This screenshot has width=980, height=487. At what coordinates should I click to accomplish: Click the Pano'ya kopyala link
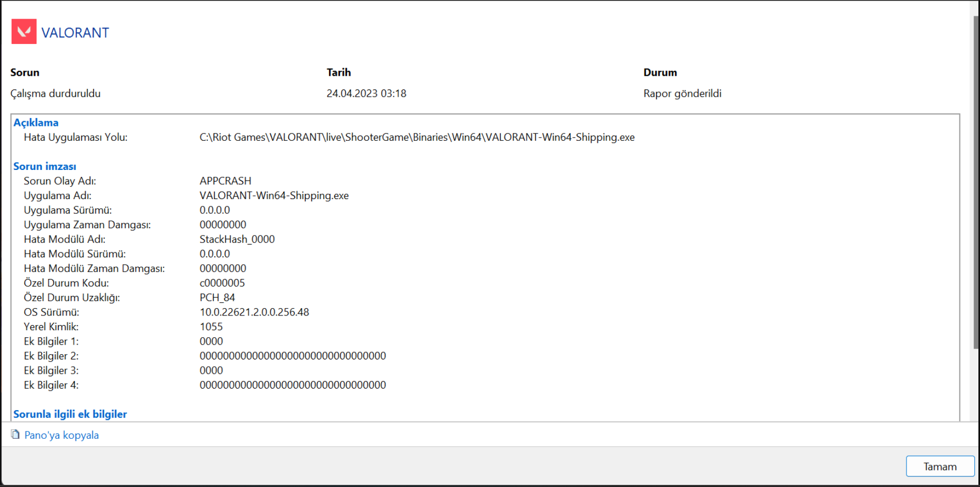(61, 435)
